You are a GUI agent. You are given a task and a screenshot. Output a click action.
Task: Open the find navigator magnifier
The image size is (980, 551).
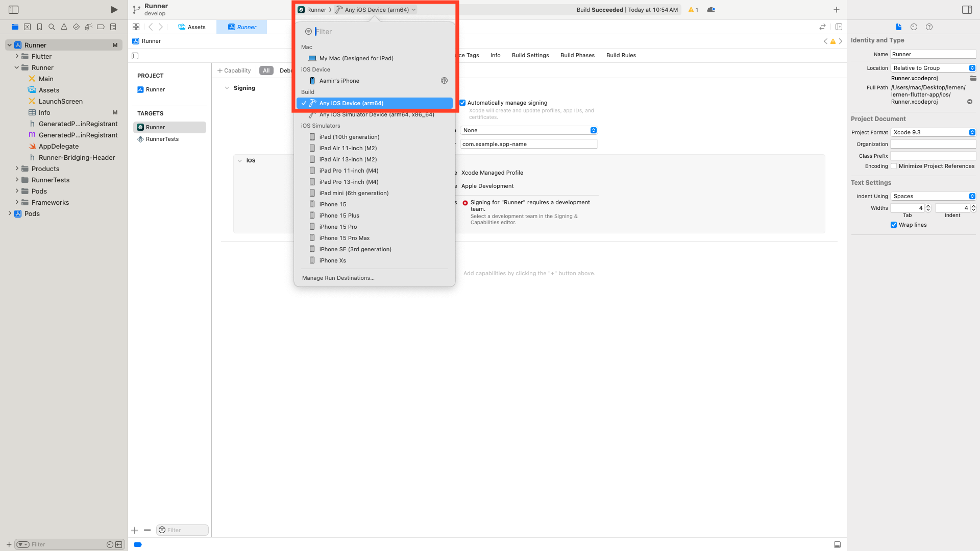pyautogui.click(x=52, y=27)
